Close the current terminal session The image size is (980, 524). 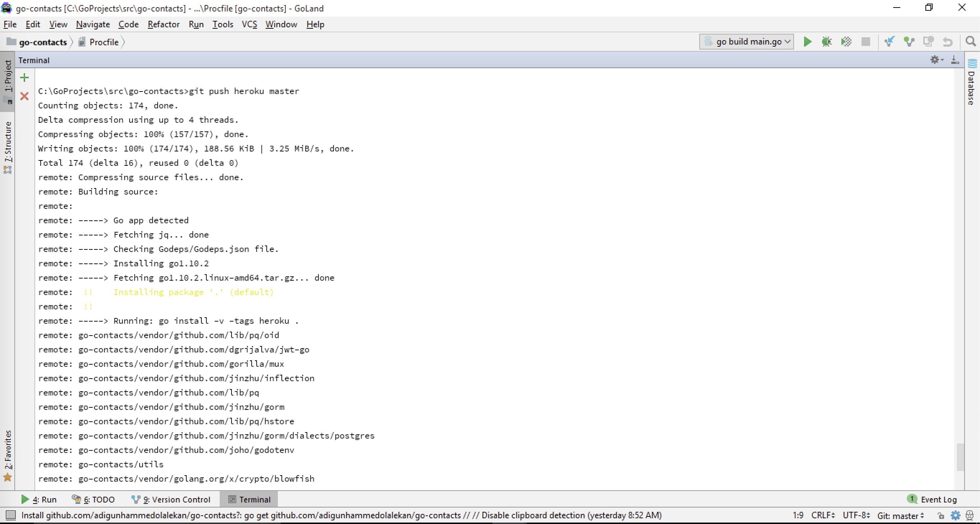click(24, 96)
